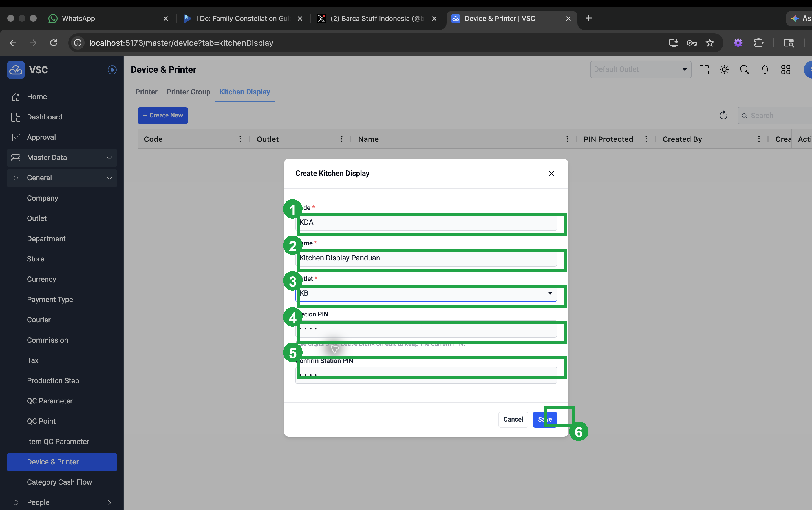The image size is (812, 510).
Task: Toggle the sidebar pin radio icon
Action: [x=112, y=70]
